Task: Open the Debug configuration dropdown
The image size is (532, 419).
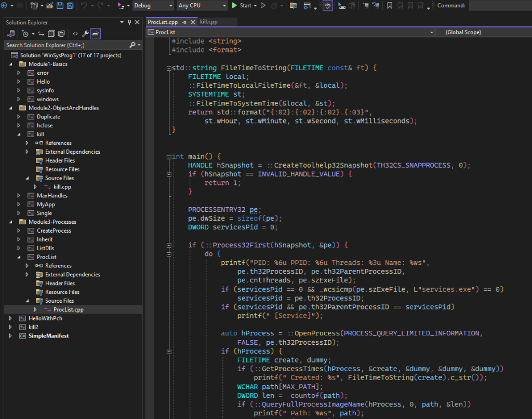Action: [153, 6]
